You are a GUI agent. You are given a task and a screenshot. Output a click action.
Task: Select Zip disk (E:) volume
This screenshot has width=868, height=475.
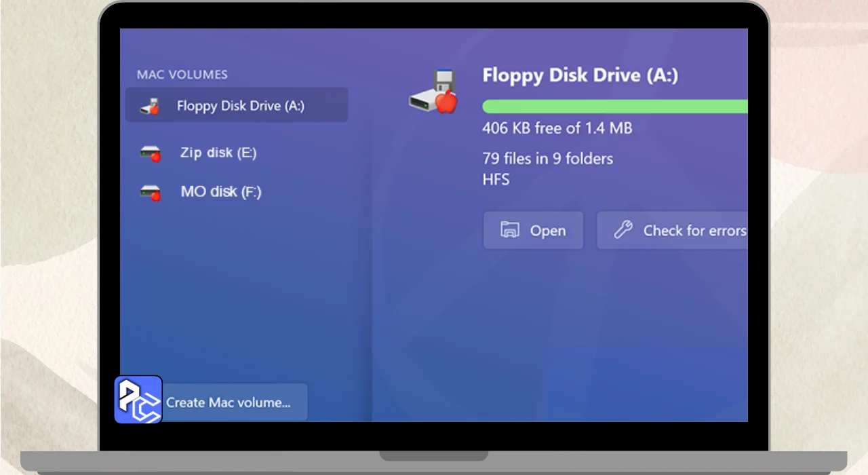coord(218,153)
